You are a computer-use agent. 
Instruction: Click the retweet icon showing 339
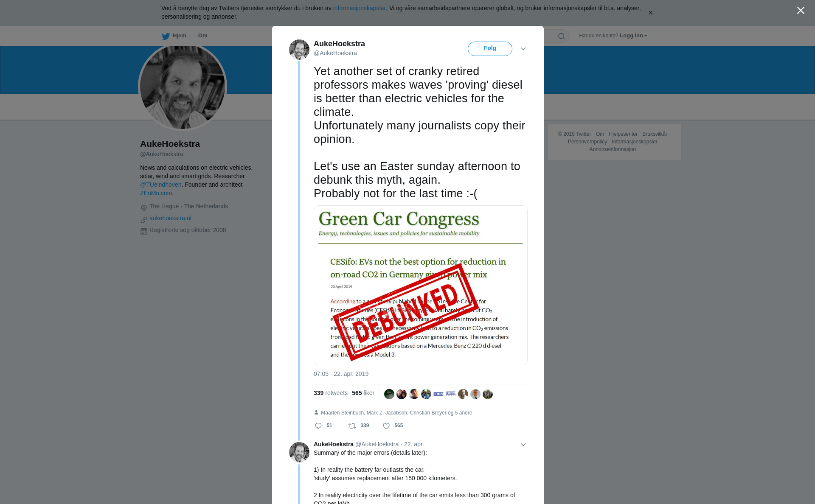[352, 426]
